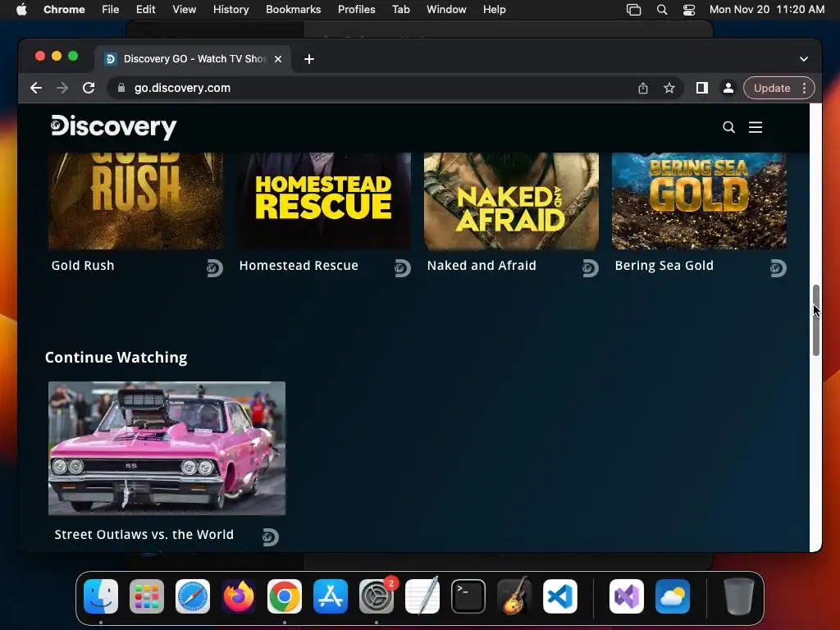Click the menu bar date and time
The height and width of the screenshot is (630, 840).
(x=767, y=10)
